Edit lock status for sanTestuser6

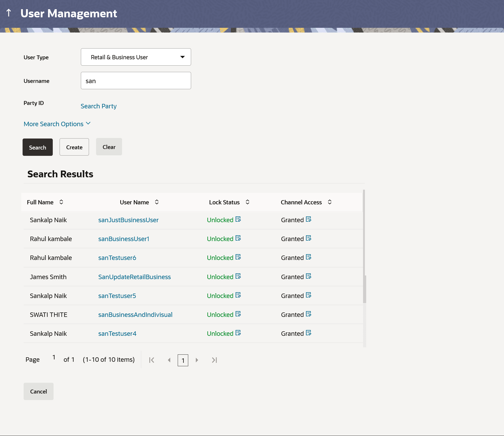click(238, 257)
